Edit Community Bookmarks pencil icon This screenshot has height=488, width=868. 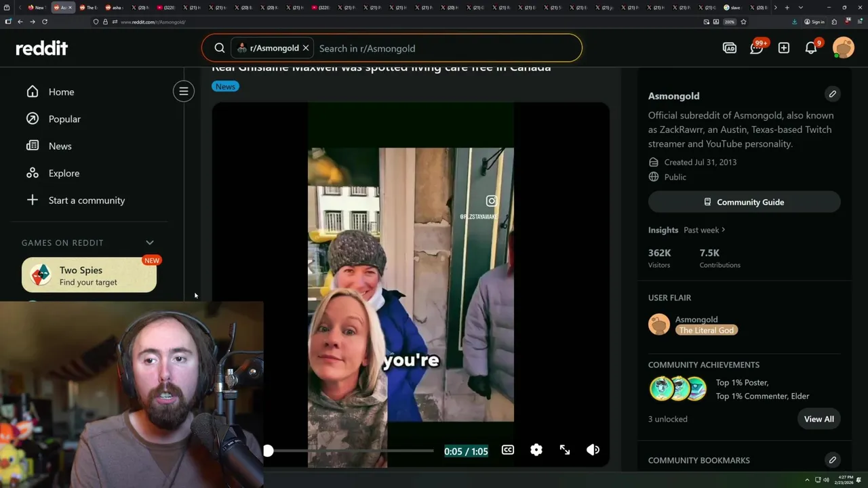[x=832, y=460]
